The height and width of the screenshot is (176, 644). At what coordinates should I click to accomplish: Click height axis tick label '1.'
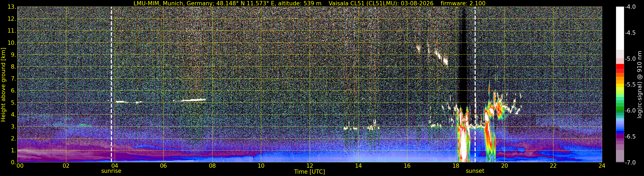[13, 150]
